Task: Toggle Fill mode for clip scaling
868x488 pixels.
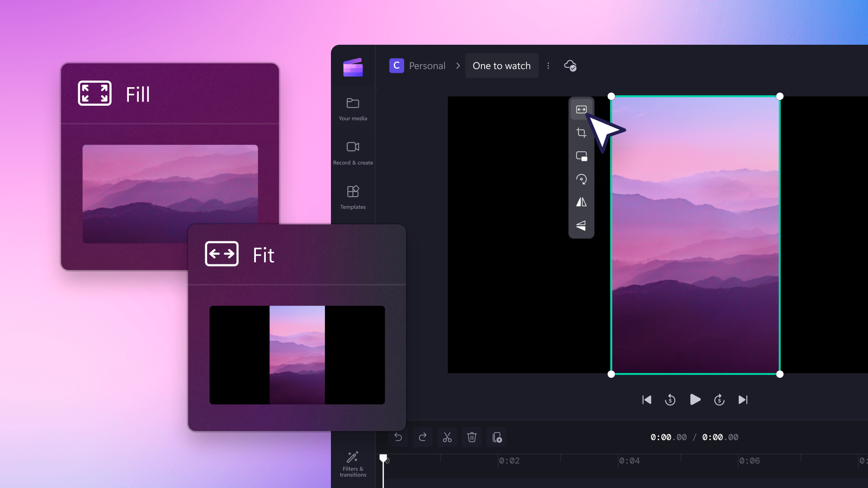Action: point(581,110)
